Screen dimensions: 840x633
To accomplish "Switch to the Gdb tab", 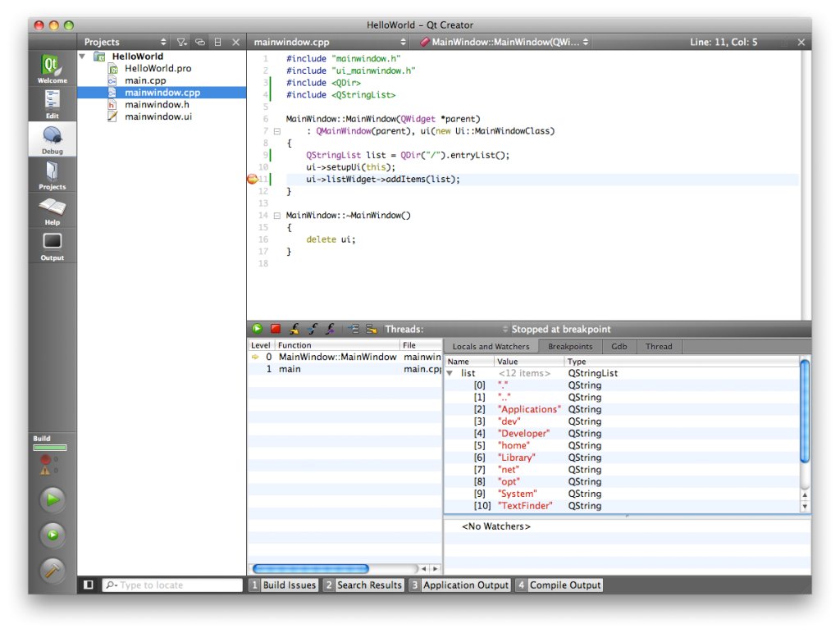I will click(619, 347).
